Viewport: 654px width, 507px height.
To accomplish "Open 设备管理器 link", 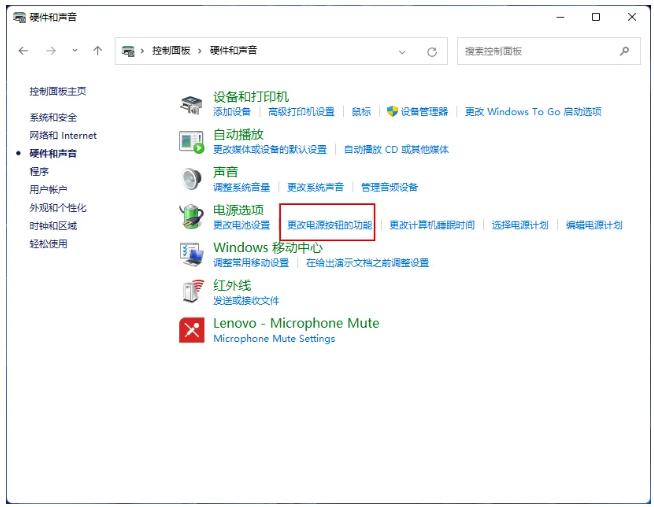I will tap(424, 112).
